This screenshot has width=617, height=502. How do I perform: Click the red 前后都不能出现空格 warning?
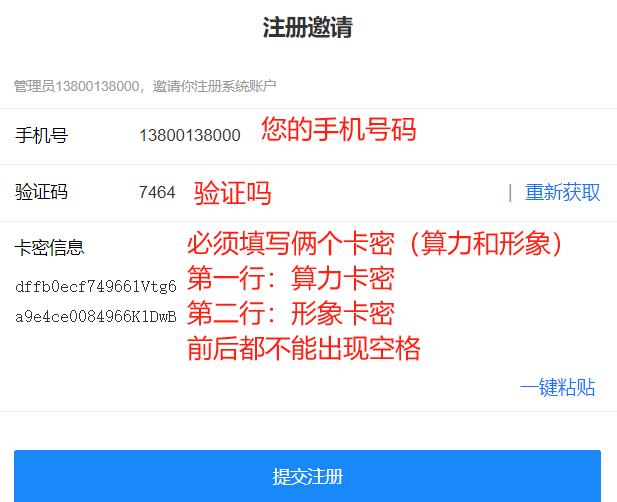click(x=303, y=348)
